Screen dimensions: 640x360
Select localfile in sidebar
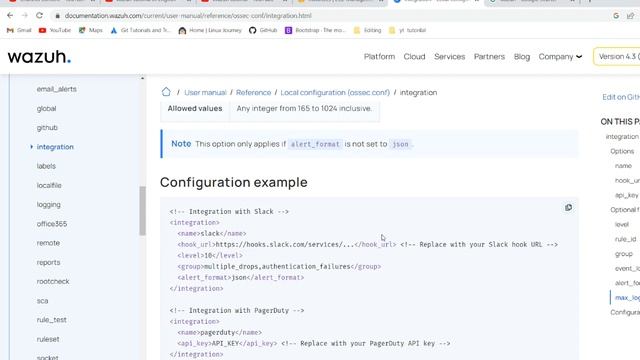(49, 185)
